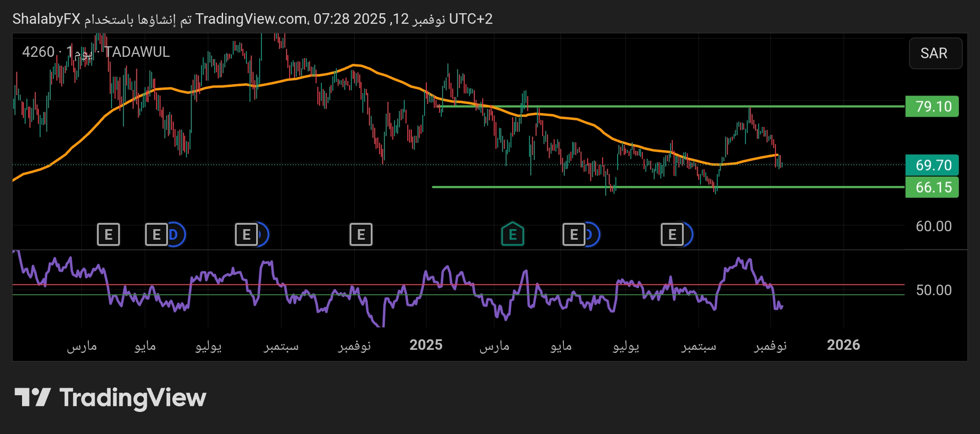Click the 66.15 support price label
This screenshot has width=980, height=434.
pos(932,187)
